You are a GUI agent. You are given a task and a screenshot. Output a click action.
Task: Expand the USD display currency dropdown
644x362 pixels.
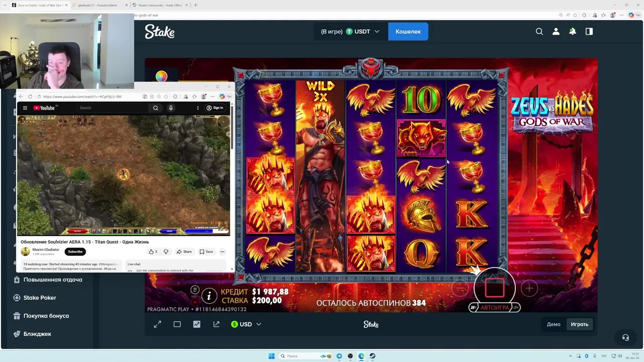click(246, 324)
